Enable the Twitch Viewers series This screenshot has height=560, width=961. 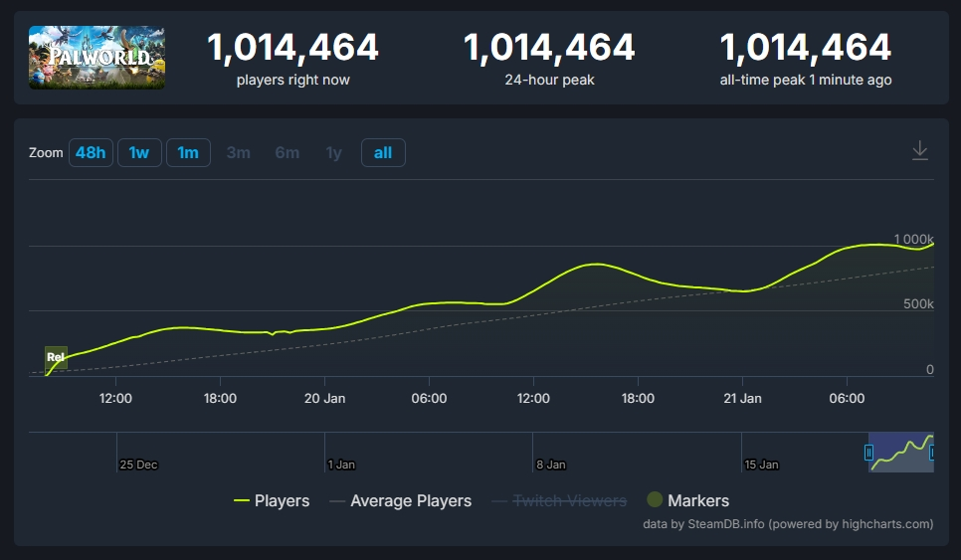click(x=559, y=501)
